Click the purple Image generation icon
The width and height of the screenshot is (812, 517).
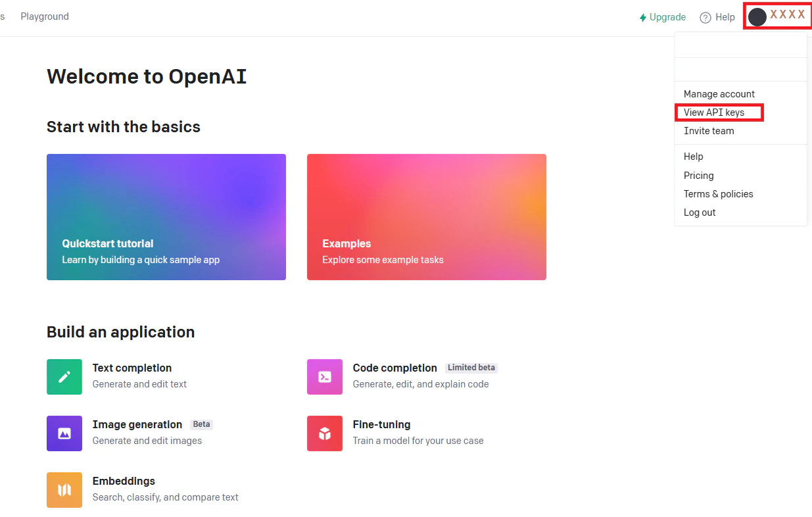click(64, 433)
